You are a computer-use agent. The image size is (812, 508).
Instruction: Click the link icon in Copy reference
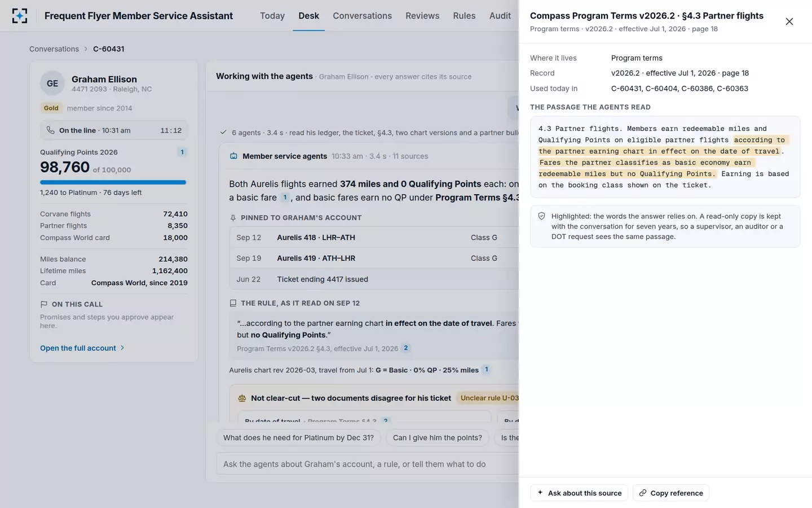tap(642, 493)
